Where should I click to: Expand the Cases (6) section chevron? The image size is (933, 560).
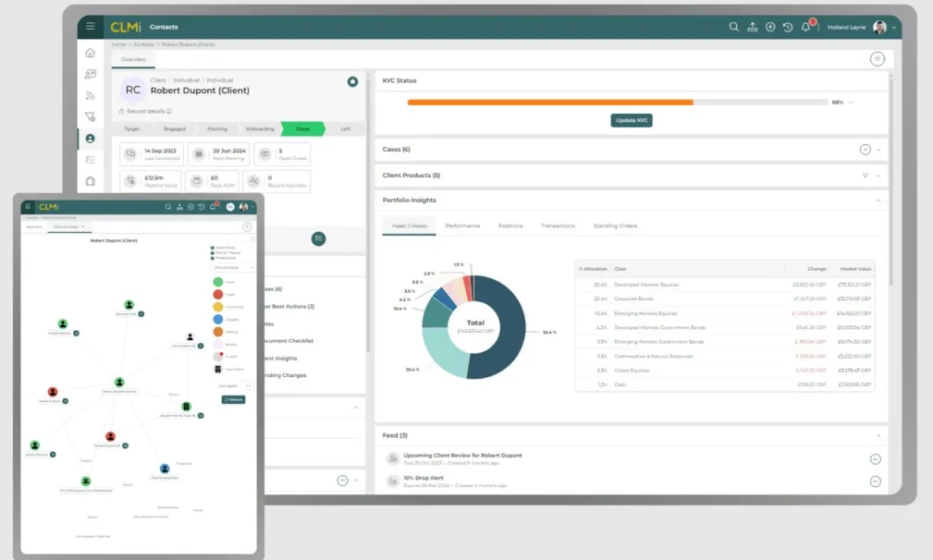click(878, 150)
